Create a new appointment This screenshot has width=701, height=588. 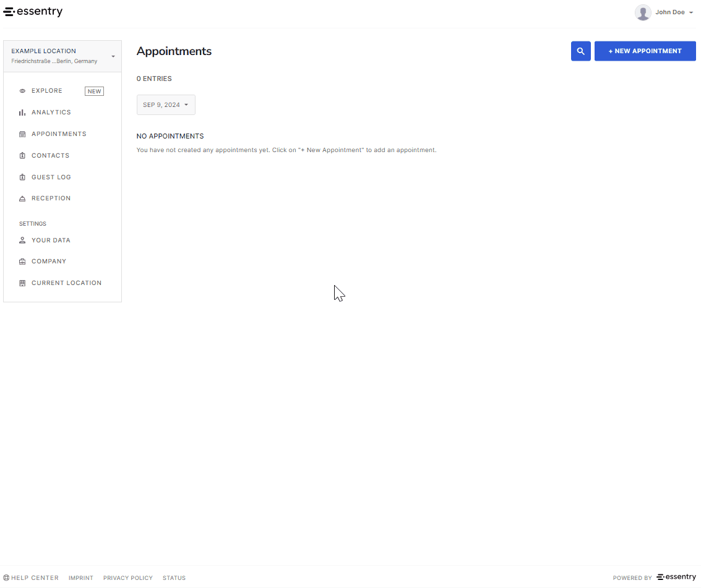(645, 51)
